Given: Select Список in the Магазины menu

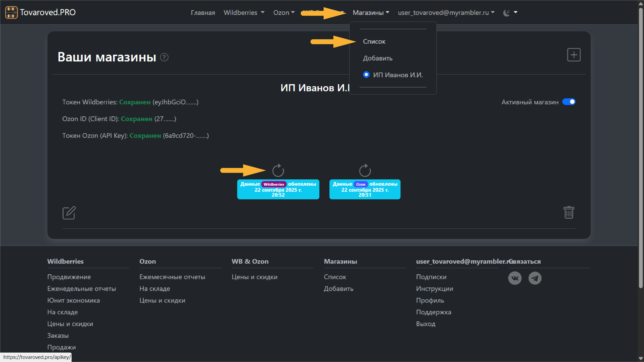Looking at the screenshot, I should coord(374,41).
